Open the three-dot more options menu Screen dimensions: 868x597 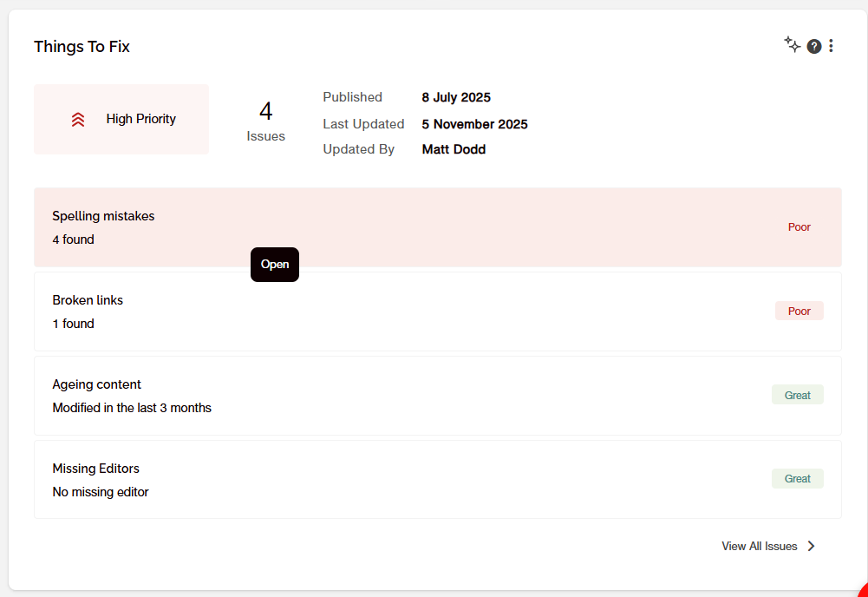tap(831, 46)
